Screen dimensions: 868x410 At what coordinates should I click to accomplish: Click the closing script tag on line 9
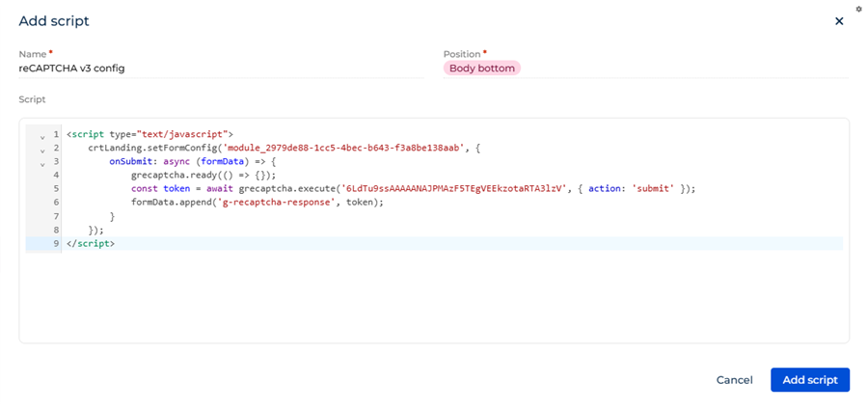(91, 243)
